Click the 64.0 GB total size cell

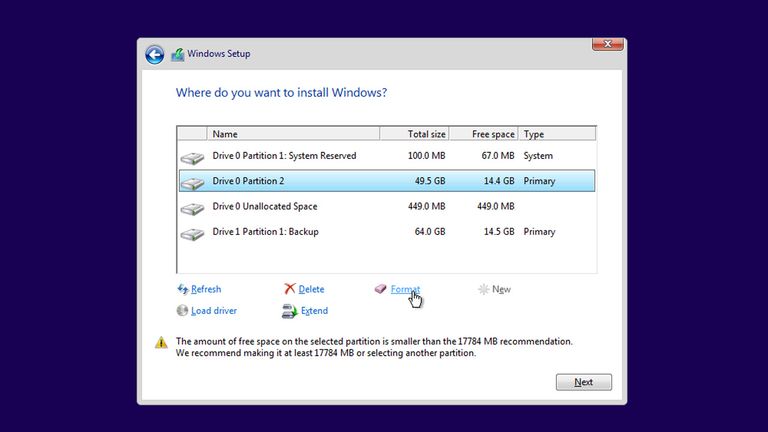tap(430, 232)
